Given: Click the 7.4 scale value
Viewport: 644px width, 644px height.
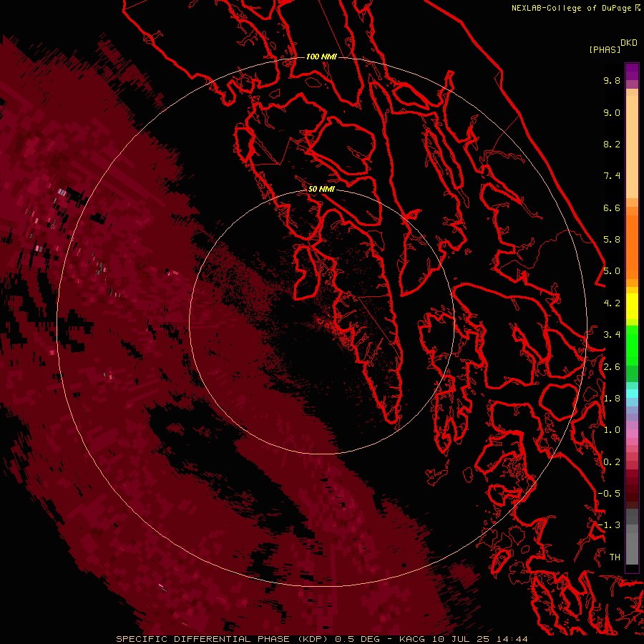Looking at the screenshot, I should coord(612,176).
